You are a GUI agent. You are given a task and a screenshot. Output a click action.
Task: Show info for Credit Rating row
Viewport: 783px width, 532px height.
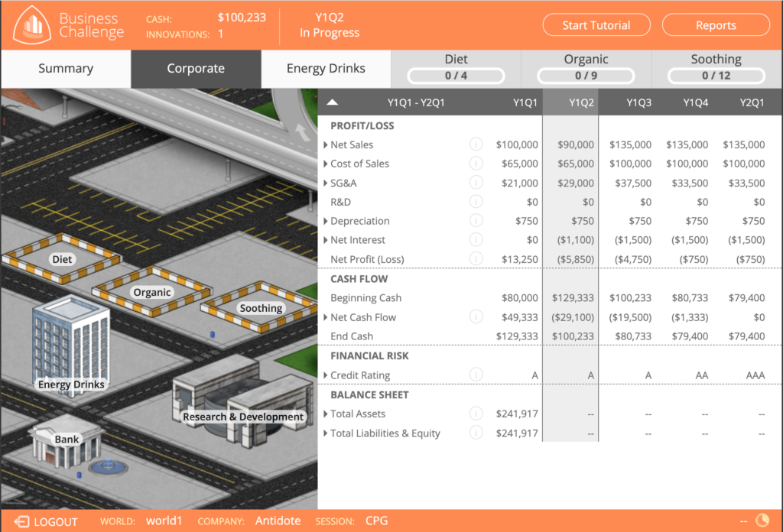coord(476,375)
